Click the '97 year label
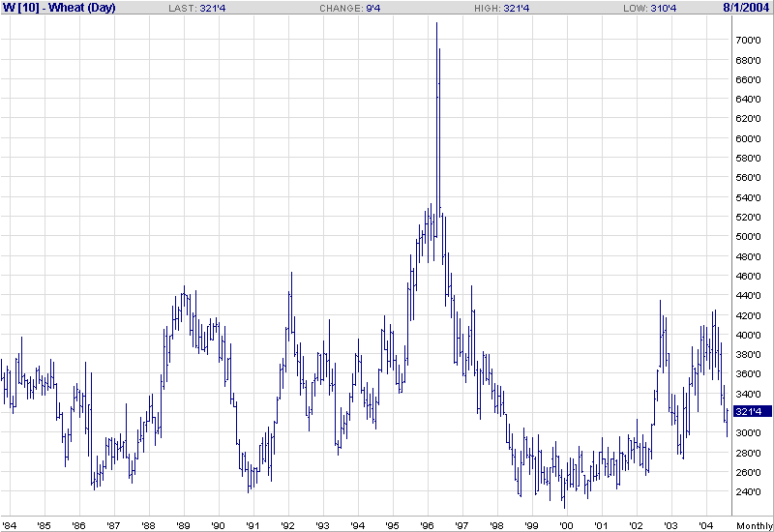This screenshot has height=532, width=774. [461, 525]
